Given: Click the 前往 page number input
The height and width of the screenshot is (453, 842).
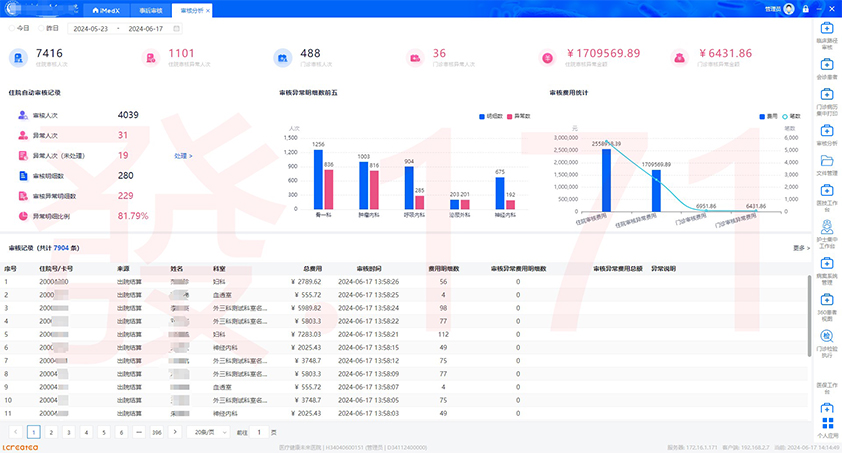Looking at the screenshot, I should [x=259, y=432].
